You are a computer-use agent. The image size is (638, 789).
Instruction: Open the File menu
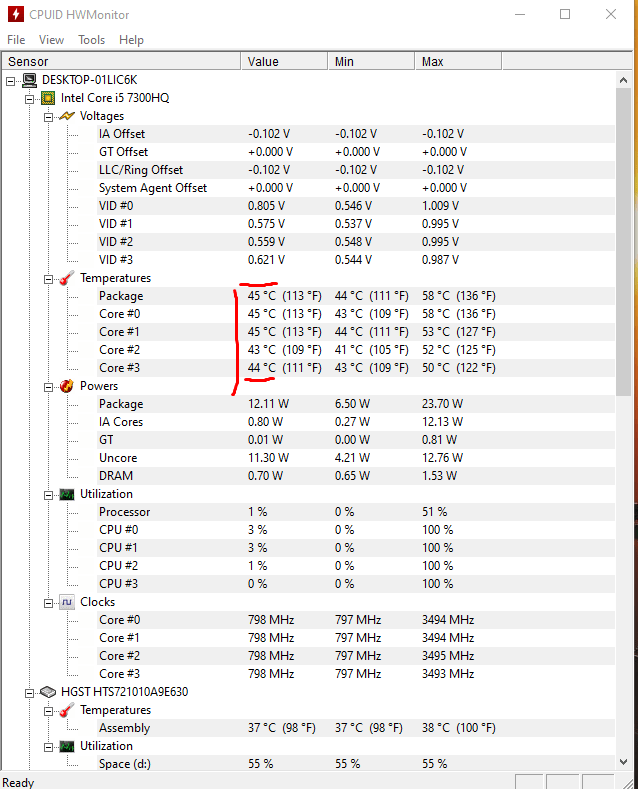(16, 40)
